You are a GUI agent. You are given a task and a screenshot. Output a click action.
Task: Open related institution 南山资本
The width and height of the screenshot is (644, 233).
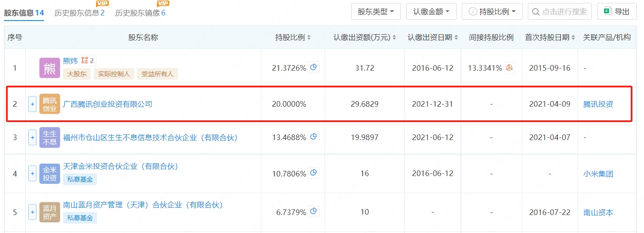point(598,212)
